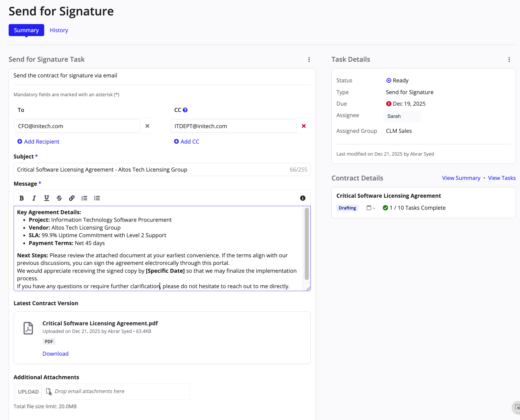Click inside the message body editor

(x=158, y=248)
